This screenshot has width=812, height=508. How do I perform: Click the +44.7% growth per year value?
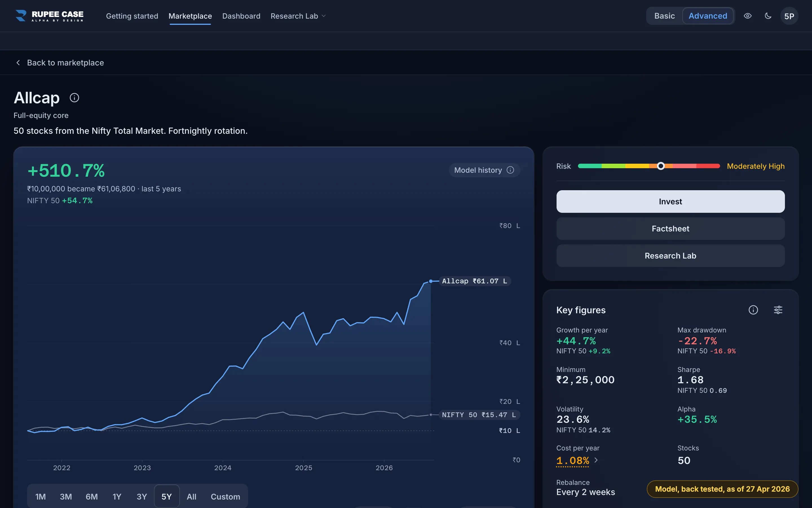point(576,341)
